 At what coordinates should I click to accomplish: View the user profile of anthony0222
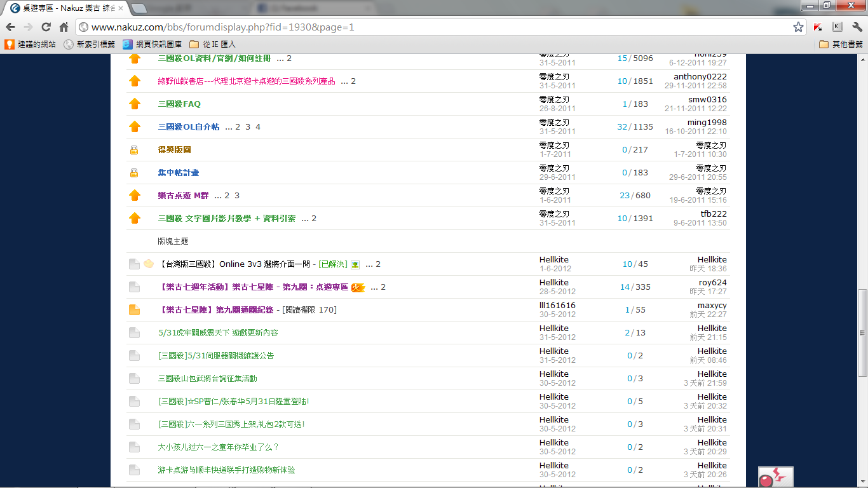(700, 77)
